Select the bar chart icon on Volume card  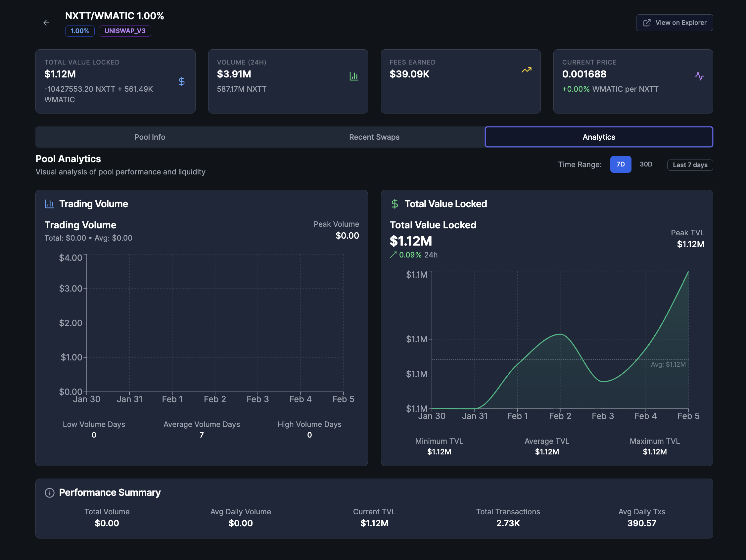tap(354, 76)
